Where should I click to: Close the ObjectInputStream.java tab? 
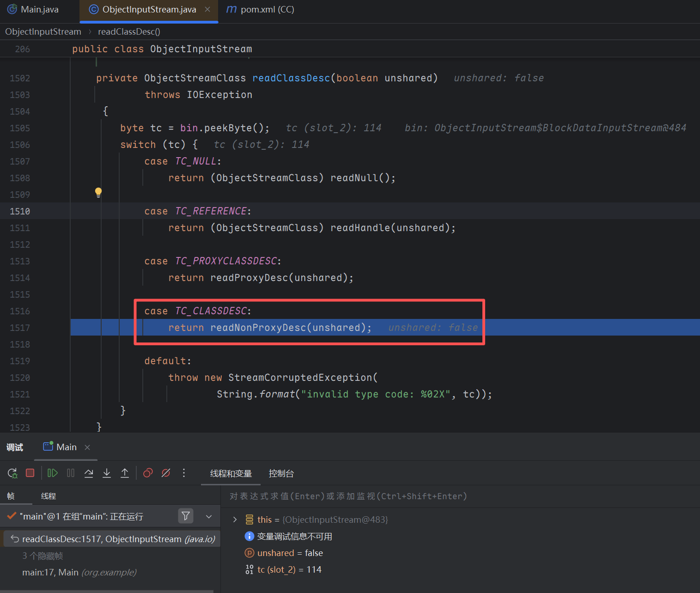click(x=207, y=9)
